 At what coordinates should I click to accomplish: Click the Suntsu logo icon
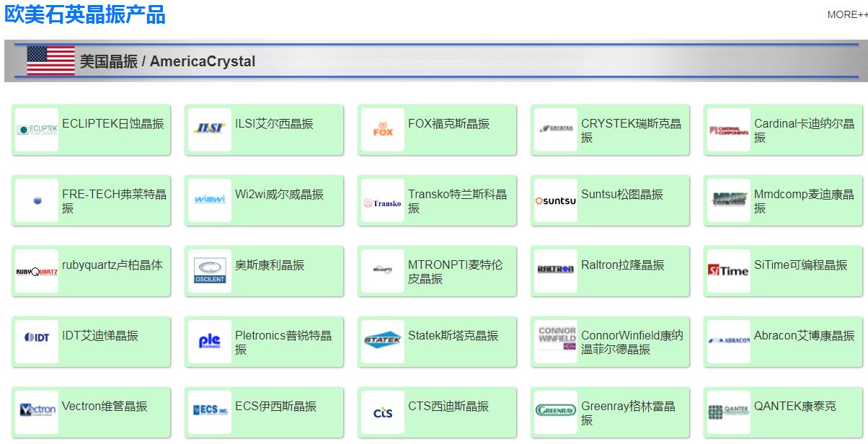coord(556,200)
